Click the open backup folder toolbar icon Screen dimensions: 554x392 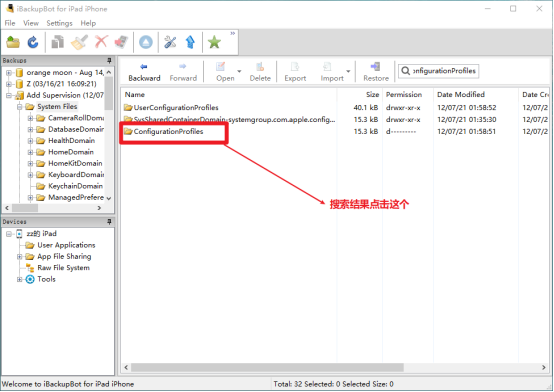click(x=13, y=42)
